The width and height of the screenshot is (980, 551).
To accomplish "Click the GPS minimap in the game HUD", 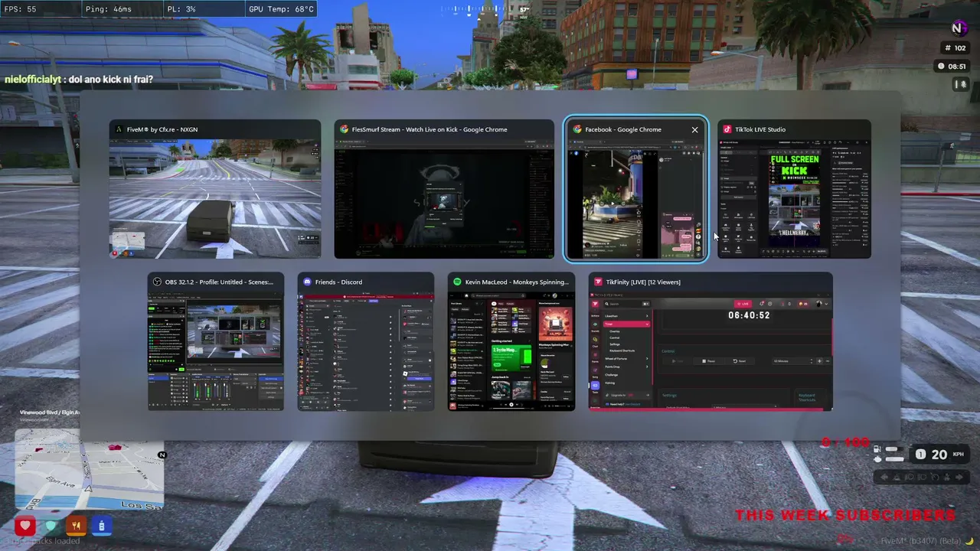I will [x=89, y=468].
